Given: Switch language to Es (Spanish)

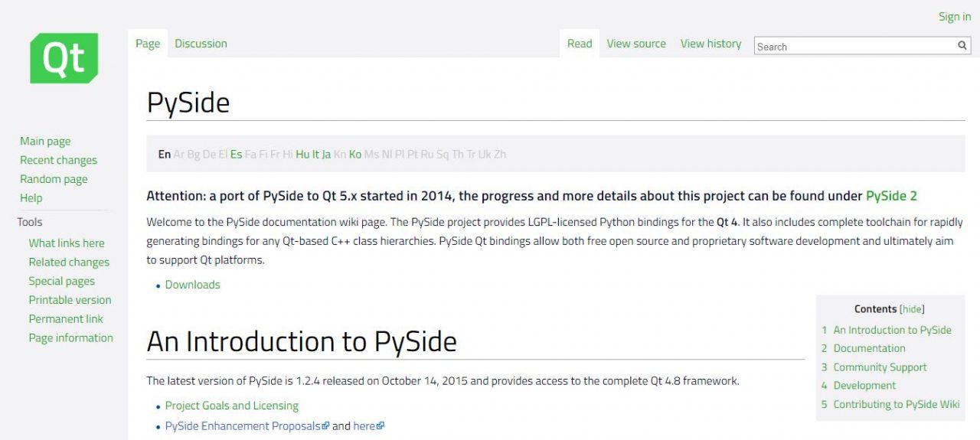Looking at the screenshot, I should [x=236, y=155].
